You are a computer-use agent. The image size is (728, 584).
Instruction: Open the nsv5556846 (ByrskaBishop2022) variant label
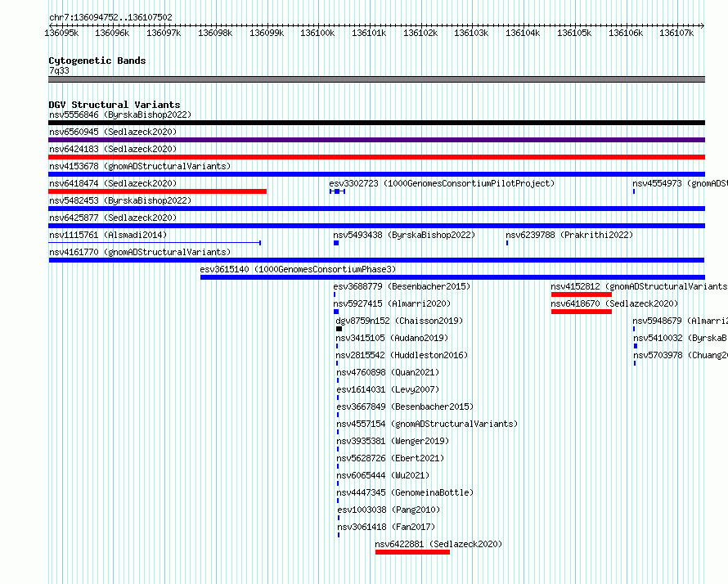120,115
